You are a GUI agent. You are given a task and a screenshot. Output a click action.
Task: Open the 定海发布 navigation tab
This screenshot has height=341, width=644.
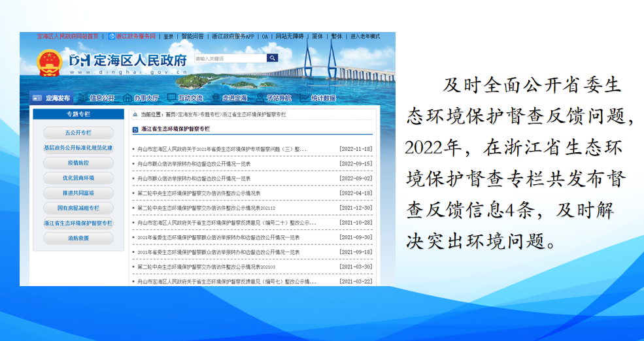pyautogui.click(x=52, y=98)
